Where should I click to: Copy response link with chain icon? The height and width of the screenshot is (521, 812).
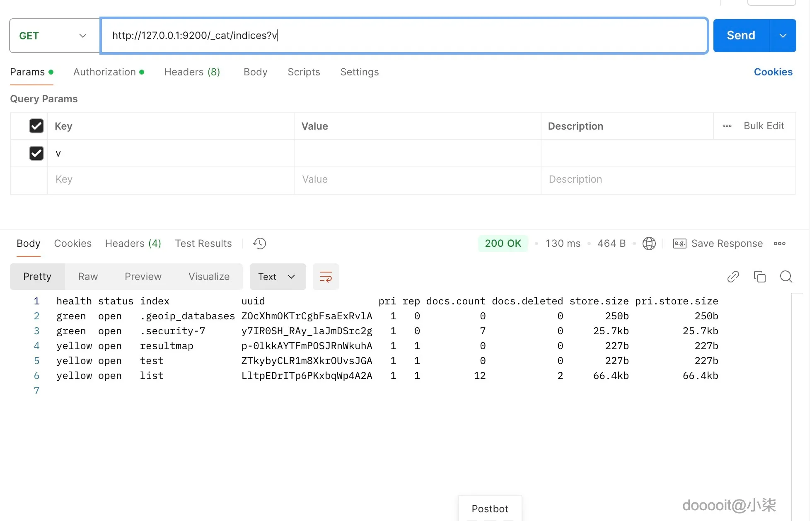click(733, 277)
